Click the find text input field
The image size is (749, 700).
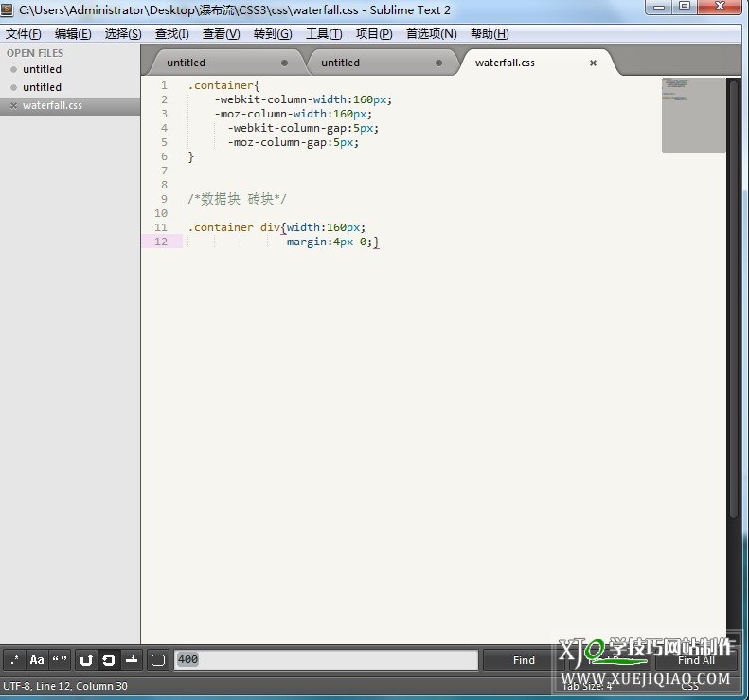(x=326, y=660)
